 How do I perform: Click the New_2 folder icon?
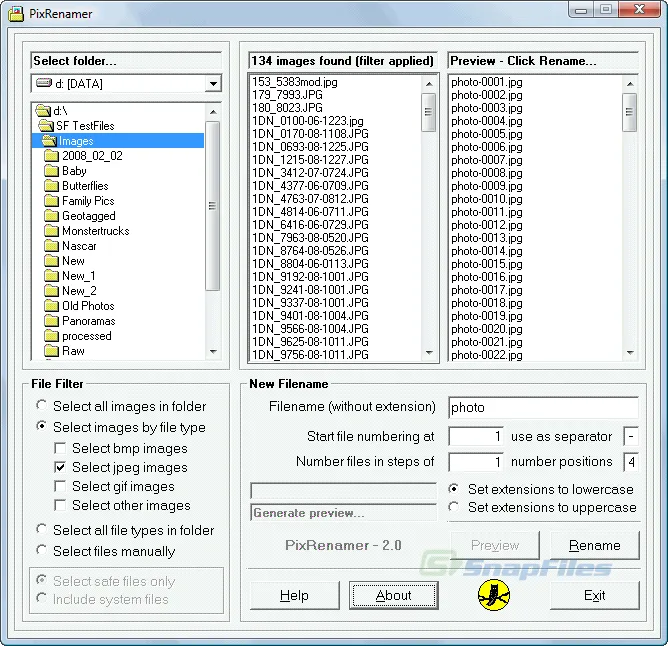pyautogui.click(x=52, y=291)
